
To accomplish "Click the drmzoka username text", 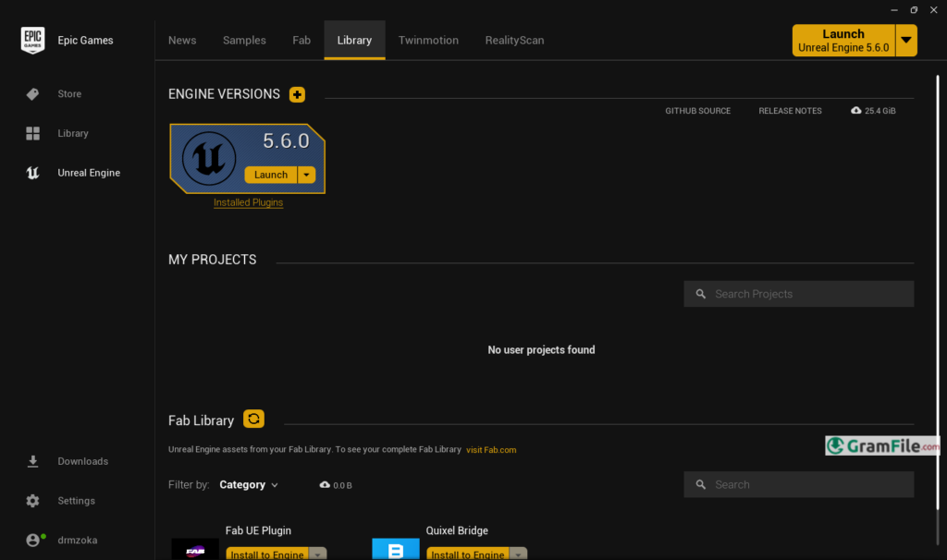I will [x=78, y=540].
